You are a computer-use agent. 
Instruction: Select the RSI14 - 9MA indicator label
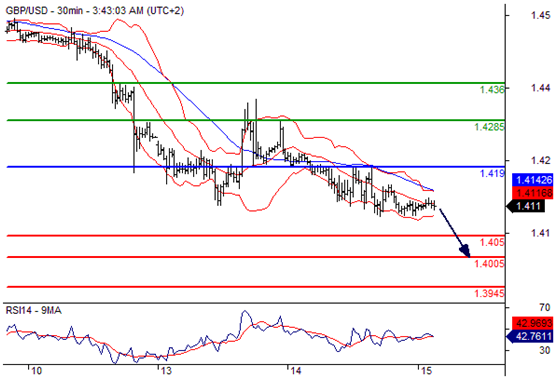pyautogui.click(x=33, y=311)
